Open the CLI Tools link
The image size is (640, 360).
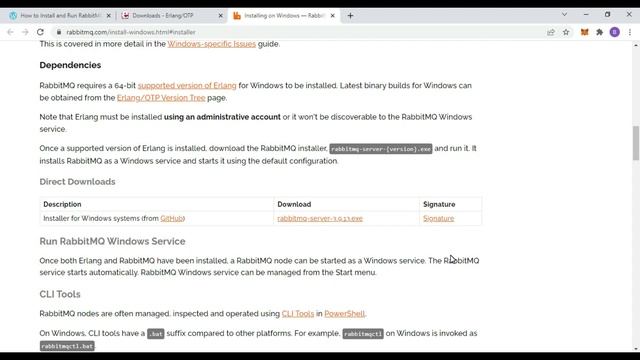(x=298, y=313)
